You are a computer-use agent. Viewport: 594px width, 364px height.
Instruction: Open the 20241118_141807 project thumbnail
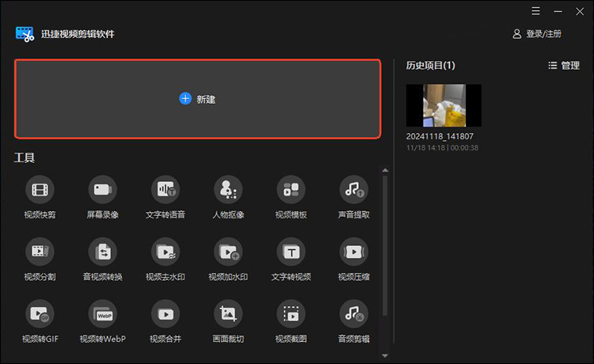444,105
